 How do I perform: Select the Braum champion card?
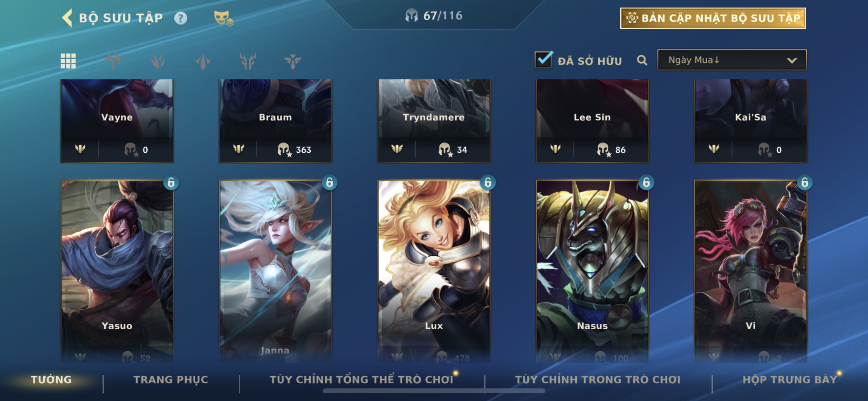point(275,121)
